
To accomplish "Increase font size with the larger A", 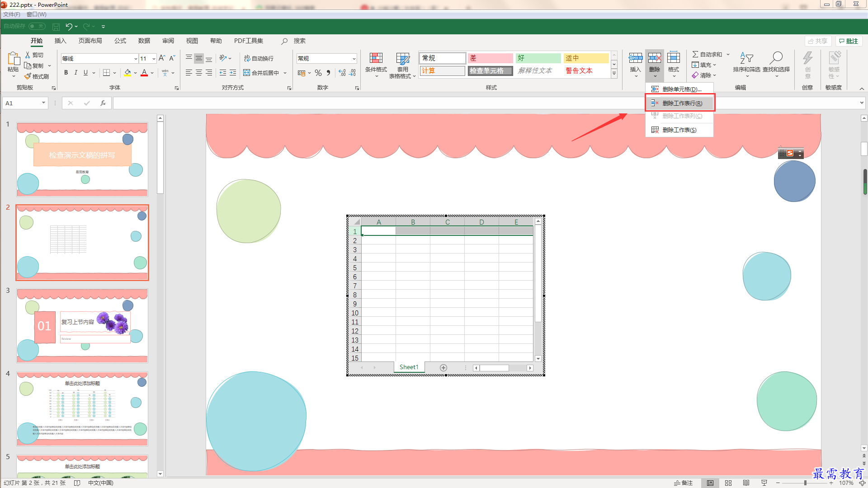I will tap(162, 58).
